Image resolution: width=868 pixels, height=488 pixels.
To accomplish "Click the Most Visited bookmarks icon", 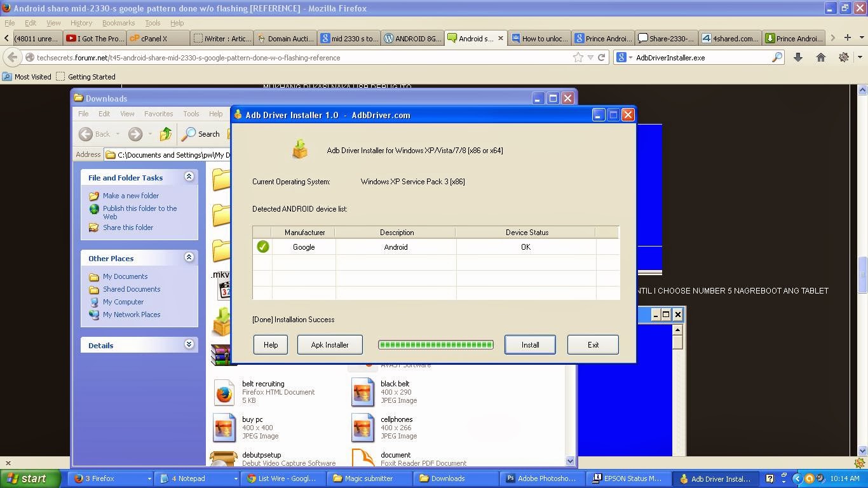I will 6,77.
